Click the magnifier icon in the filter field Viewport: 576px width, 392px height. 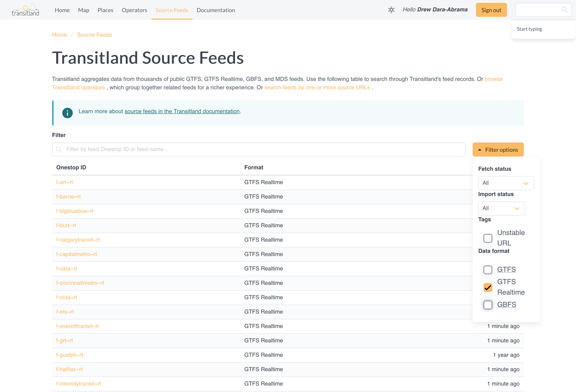[59, 149]
